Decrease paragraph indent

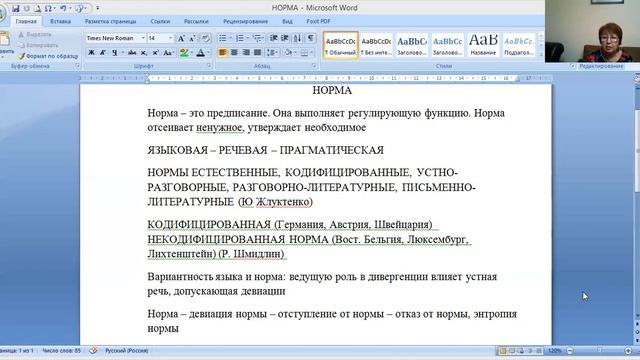(273, 38)
